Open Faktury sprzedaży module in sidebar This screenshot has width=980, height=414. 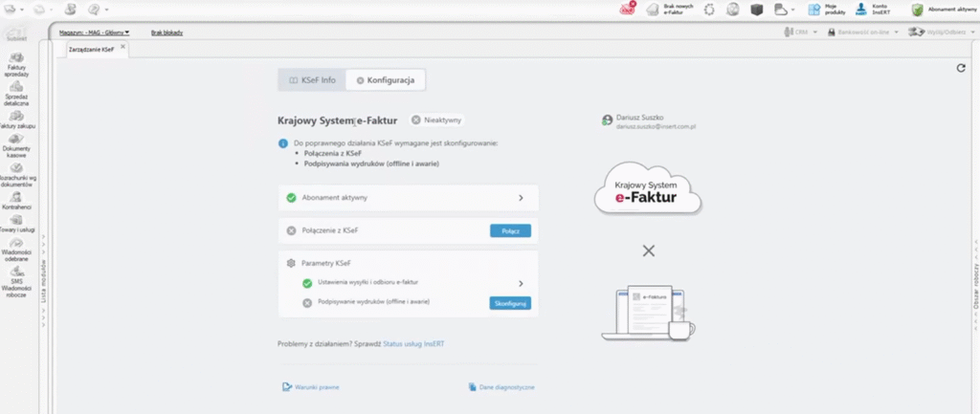tap(16, 64)
